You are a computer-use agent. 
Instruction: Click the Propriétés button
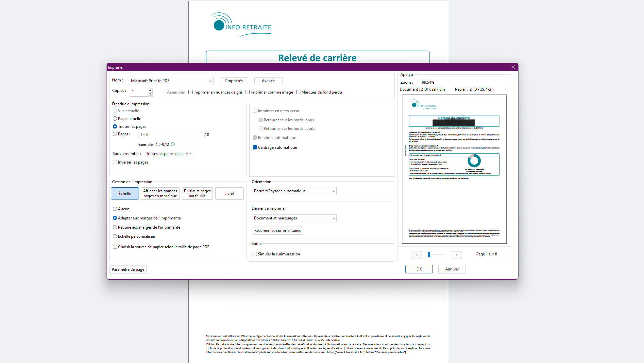pos(234,81)
